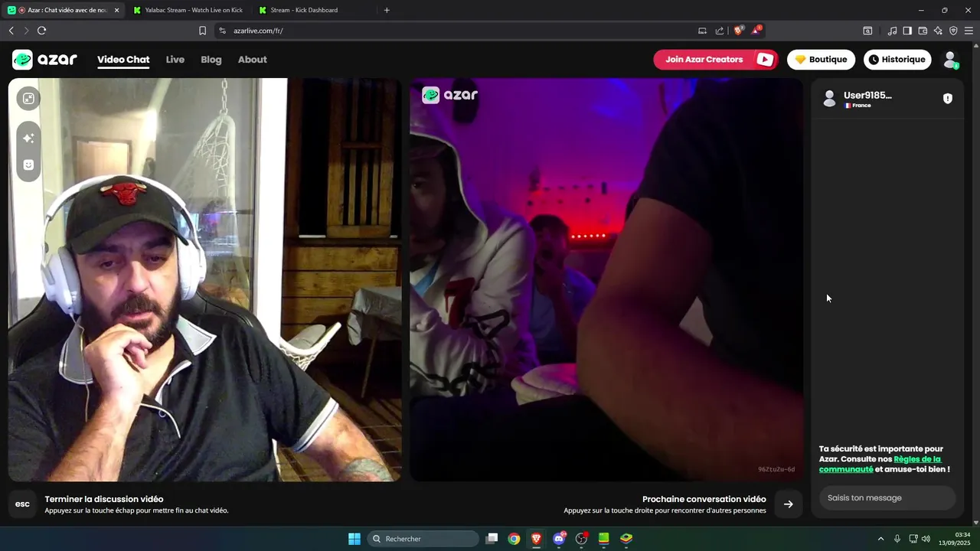Open the face filter smiley icon
980x551 pixels.
[28, 165]
